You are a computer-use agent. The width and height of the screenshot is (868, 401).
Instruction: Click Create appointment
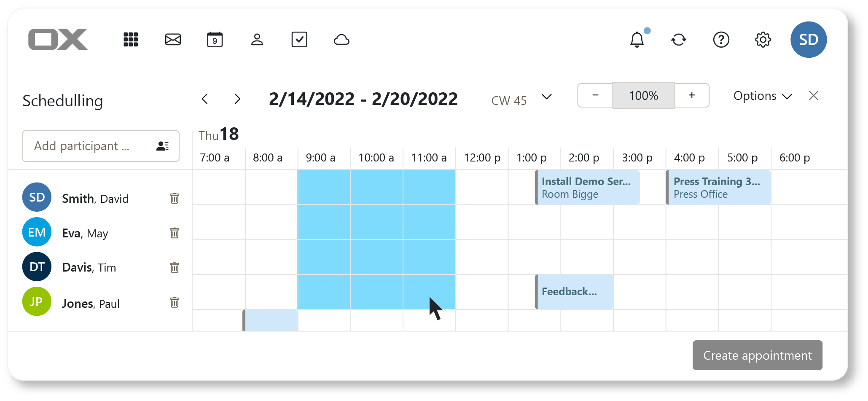[x=758, y=355]
